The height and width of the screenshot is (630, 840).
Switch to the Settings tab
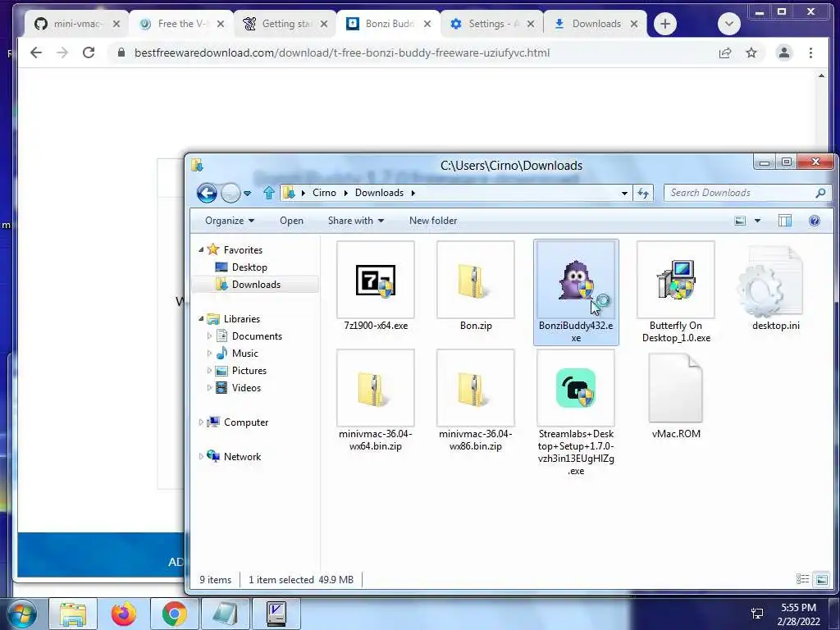click(x=492, y=24)
